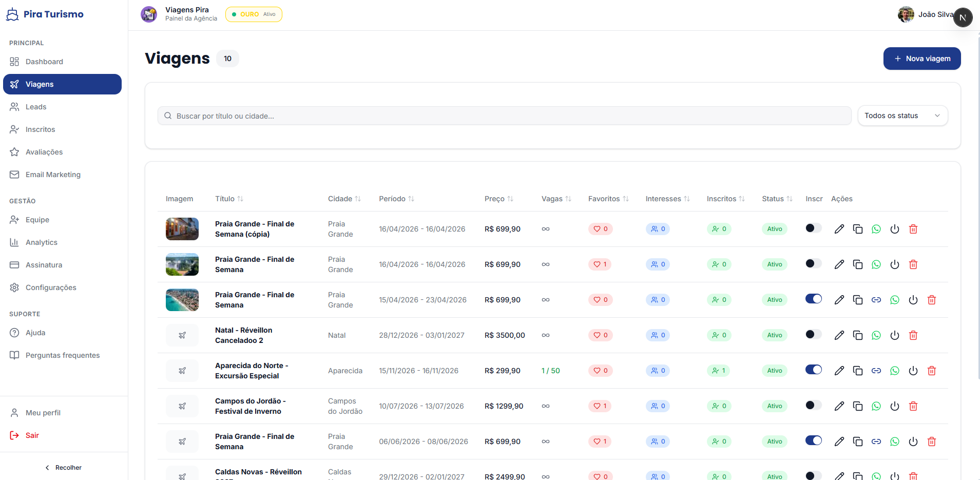Log out using the Sair link
This screenshot has height=480, width=980.
pyautogui.click(x=32, y=435)
